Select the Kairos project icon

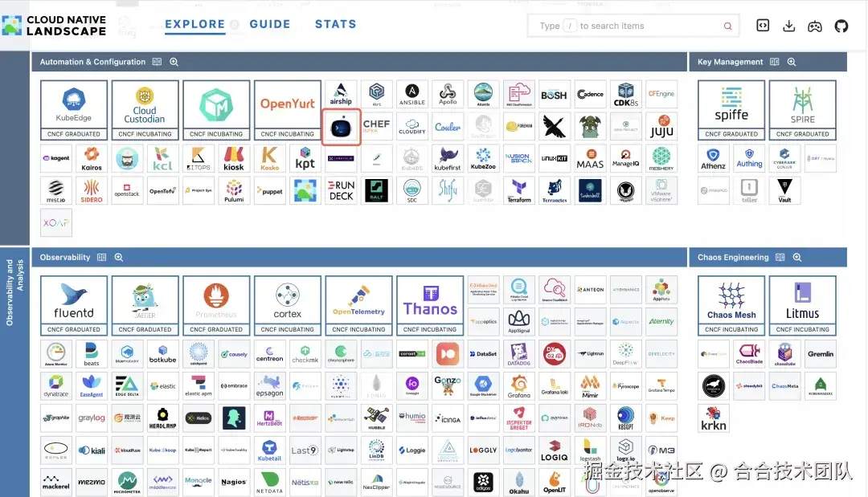pyautogui.click(x=92, y=159)
